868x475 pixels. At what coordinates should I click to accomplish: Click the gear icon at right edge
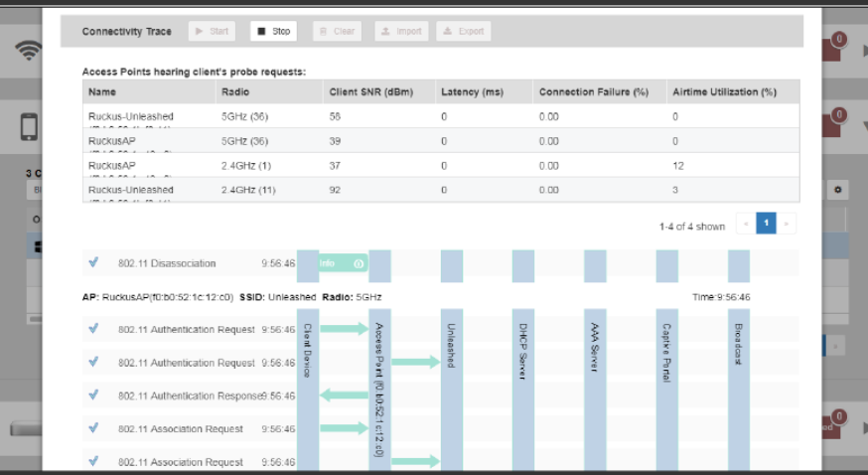tap(837, 189)
